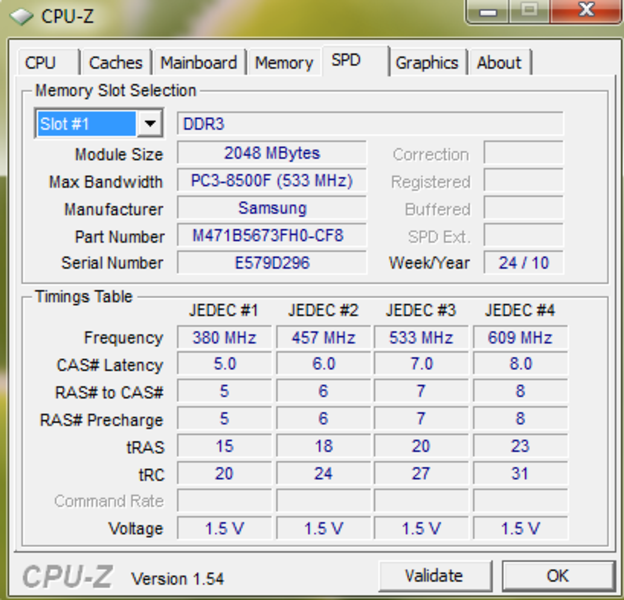Select the PC3-8500F (533 MHz) bandwidth value
The height and width of the screenshot is (600, 624).
tap(272, 181)
